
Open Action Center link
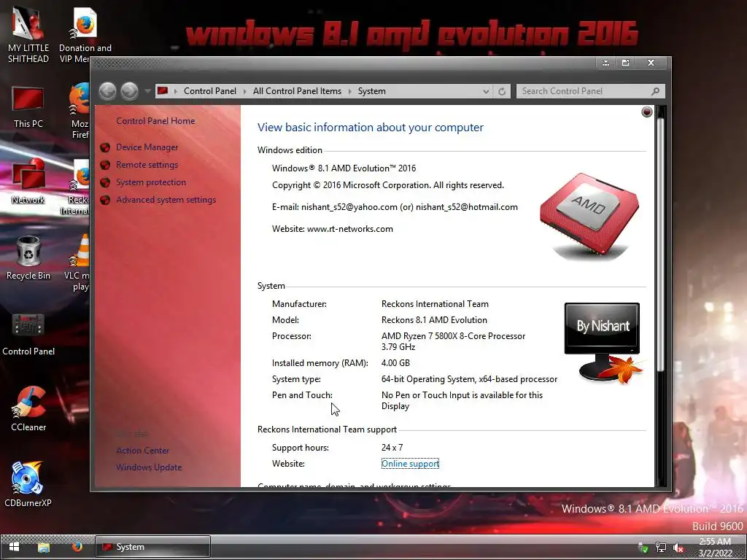[x=142, y=451]
